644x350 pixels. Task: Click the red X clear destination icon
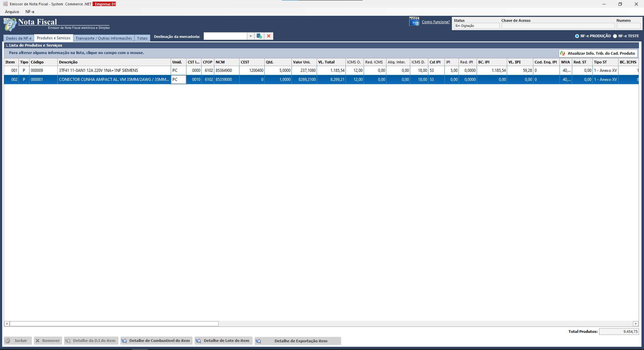point(269,36)
